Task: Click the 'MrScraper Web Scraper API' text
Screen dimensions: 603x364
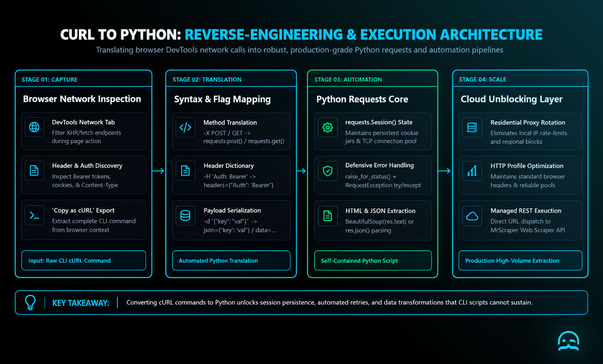Action: coord(528,230)
